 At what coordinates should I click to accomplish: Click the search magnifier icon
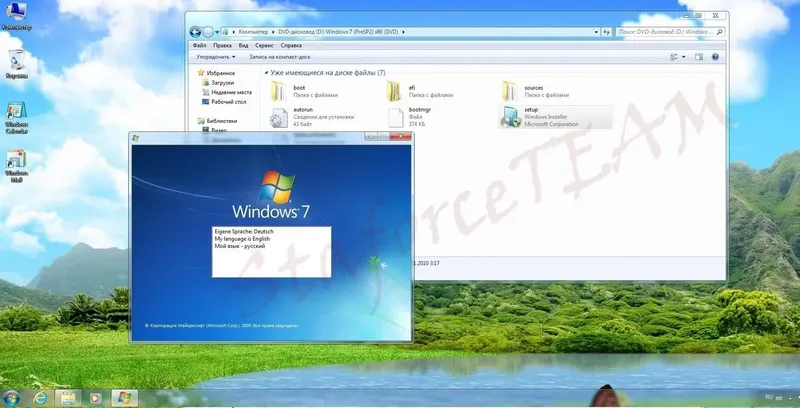(x=719, y=32)
